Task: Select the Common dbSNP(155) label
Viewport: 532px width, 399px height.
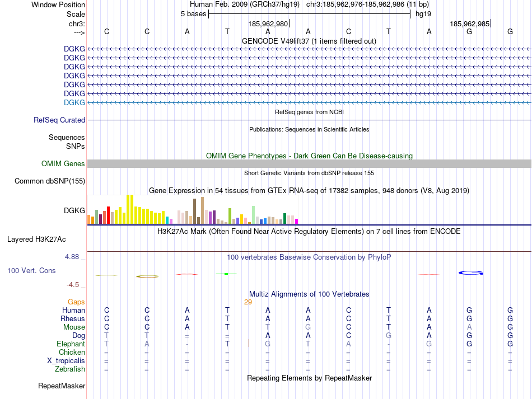Action: pos(50,181)
